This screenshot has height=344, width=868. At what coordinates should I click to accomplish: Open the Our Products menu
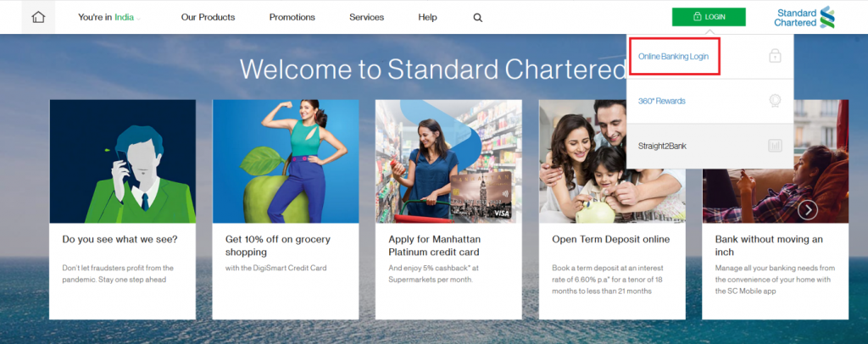click(209, 17)
